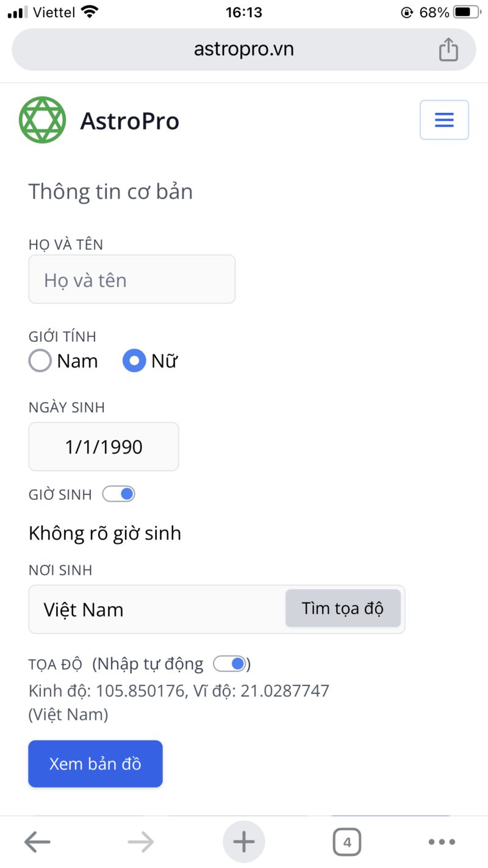This screenshot has height=868, width=488.
Task: Disable the Giờ Sinh toggle
Action: (118, 493)
